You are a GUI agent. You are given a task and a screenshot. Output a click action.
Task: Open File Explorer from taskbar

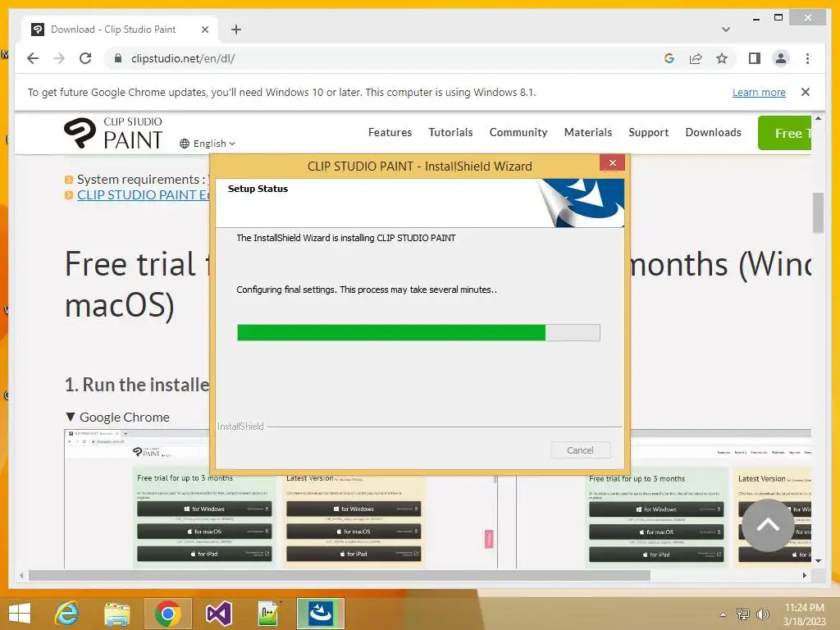click(116, 614)
